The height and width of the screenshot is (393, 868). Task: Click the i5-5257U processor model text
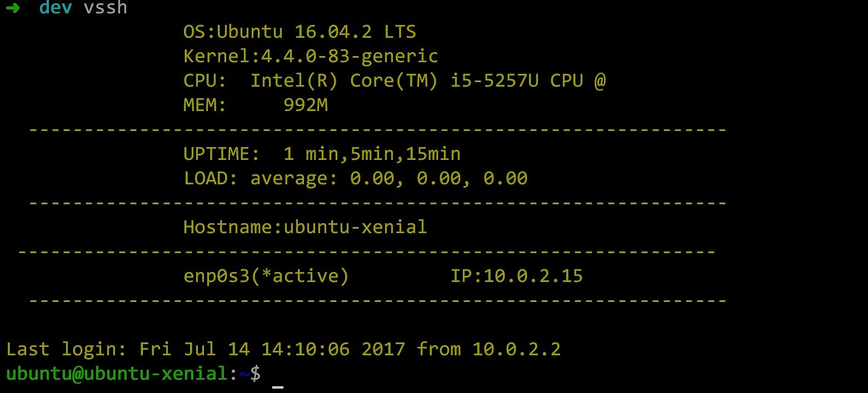494,80
